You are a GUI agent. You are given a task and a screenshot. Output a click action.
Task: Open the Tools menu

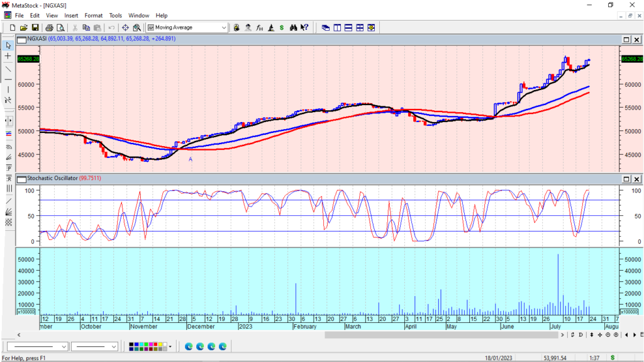point(116,15)
